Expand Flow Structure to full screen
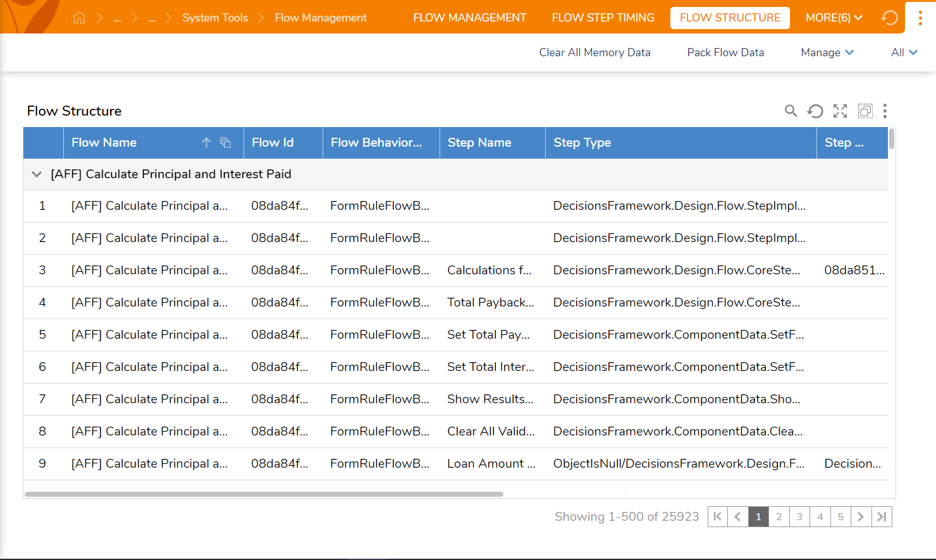Screen dimensions: 936x560 pos(840,111)
